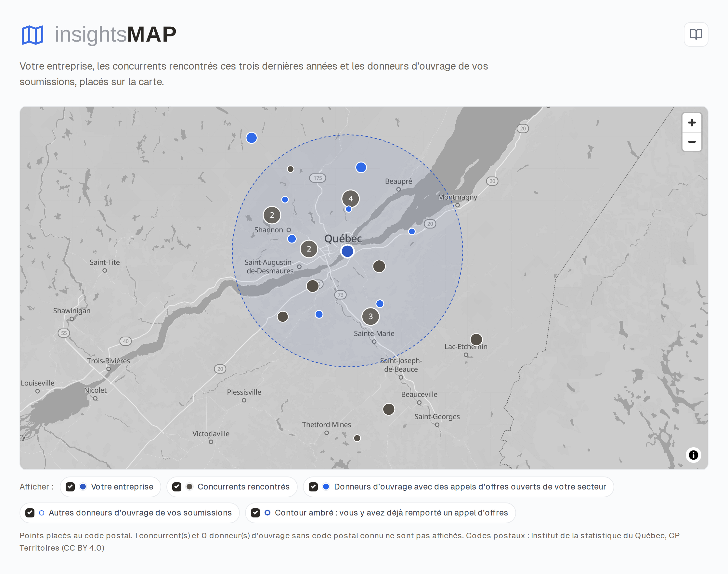Click the blue marker northwest of Beaupré
Viewport: 728px width, 574px height.
pos(361,167)
